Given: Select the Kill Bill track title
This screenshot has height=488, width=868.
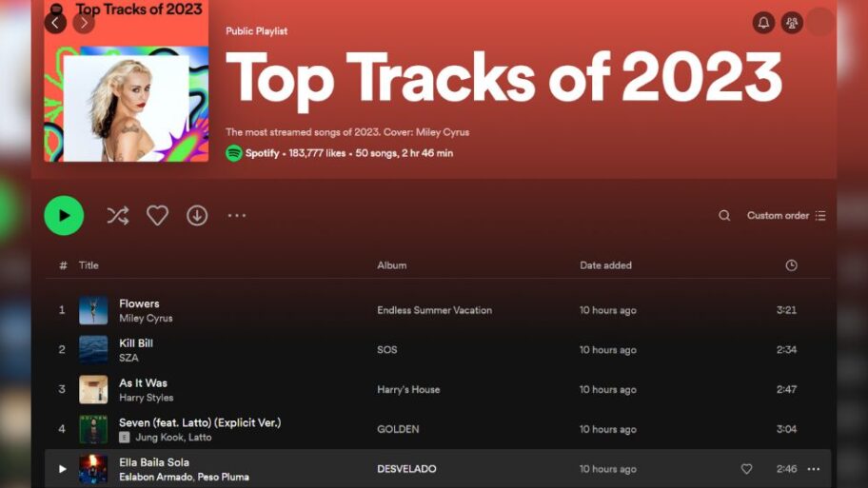Looking at the screenshot, I should click(x=135, y=343).
